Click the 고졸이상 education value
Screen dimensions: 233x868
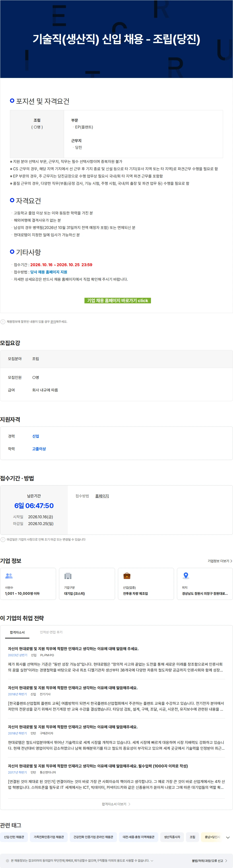coord(39,449)
